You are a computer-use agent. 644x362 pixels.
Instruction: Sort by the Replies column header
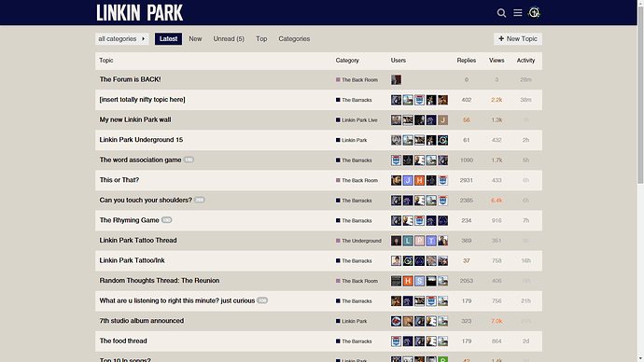click(x=466, y=61)
